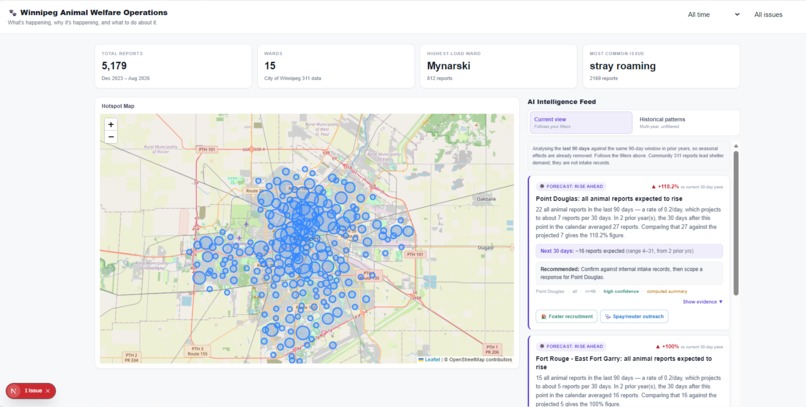
Task: Click the Total Reports 5,179 card
Action: pos(173,66)
